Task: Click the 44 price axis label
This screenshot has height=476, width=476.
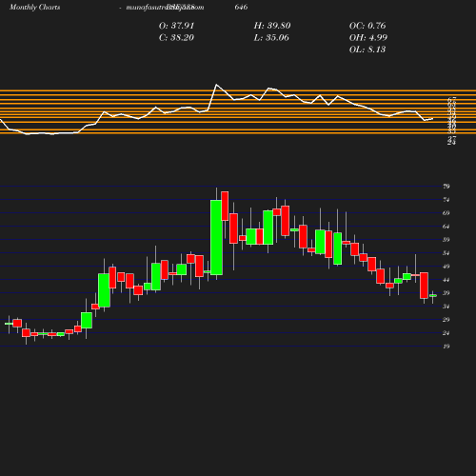Action: [x=446, y=280]
